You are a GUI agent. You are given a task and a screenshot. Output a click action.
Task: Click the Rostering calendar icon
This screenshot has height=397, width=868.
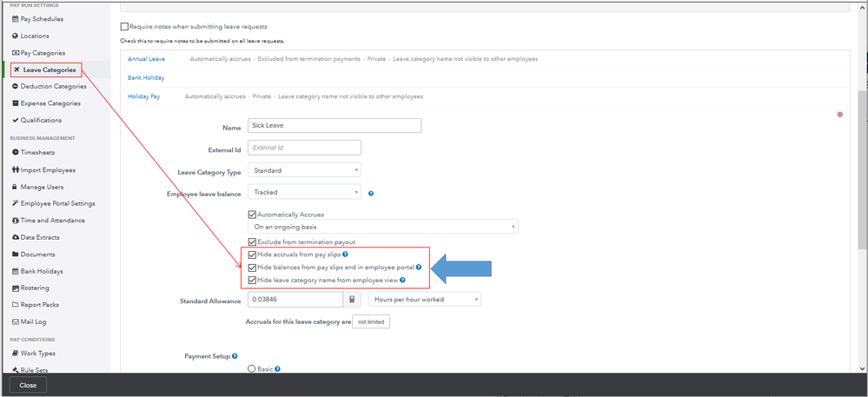tap(16, 288)
